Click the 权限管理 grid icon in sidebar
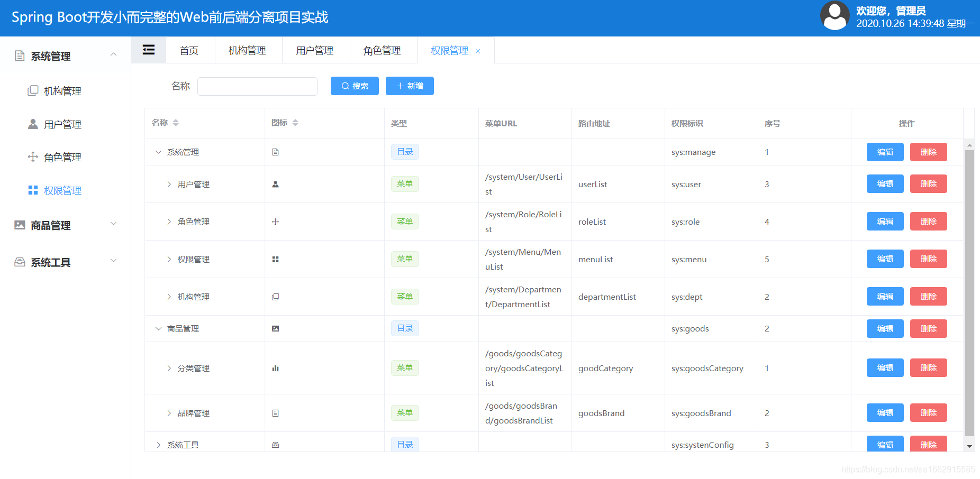Viewport: 980px width, 479px height. click(33, 190)
